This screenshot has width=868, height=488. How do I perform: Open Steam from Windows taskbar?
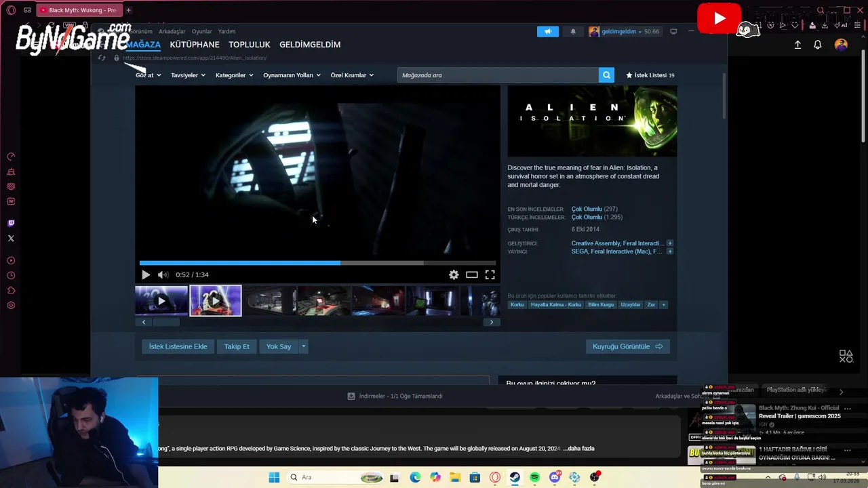(515, 477)
